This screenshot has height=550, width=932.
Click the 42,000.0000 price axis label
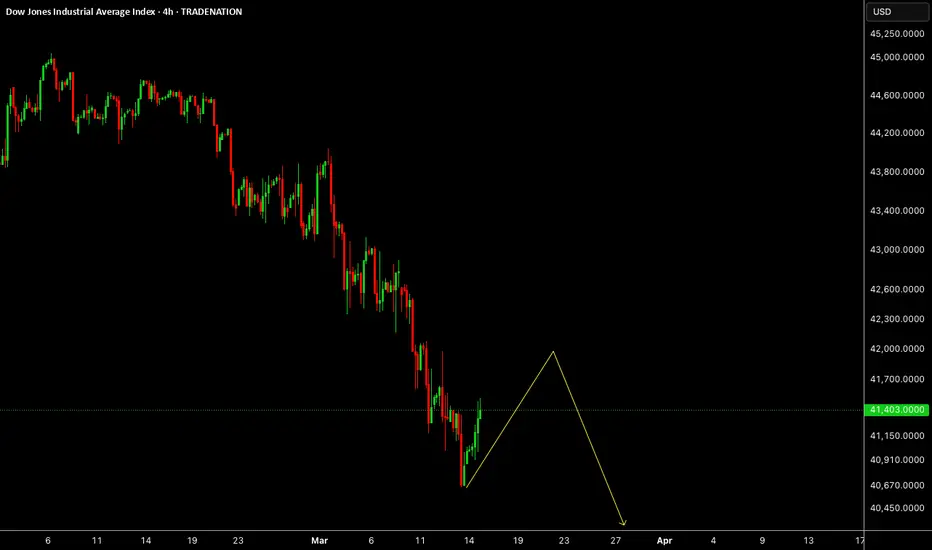897,348
